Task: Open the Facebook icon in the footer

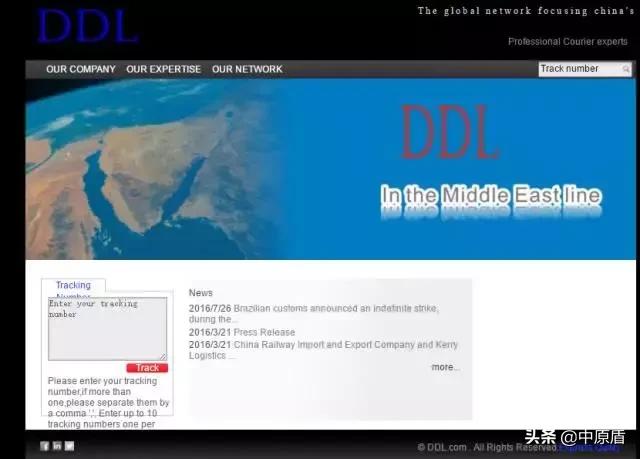Action: coord(44,446)
